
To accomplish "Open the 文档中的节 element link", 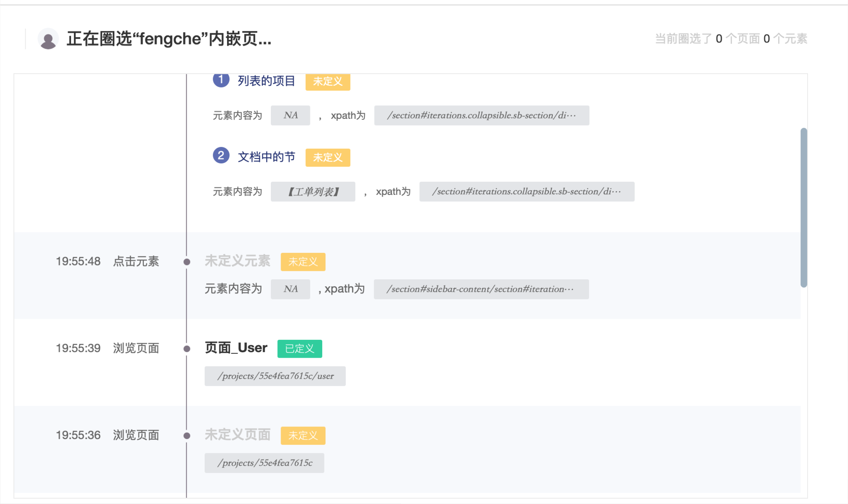I will (x=266, y=157).
